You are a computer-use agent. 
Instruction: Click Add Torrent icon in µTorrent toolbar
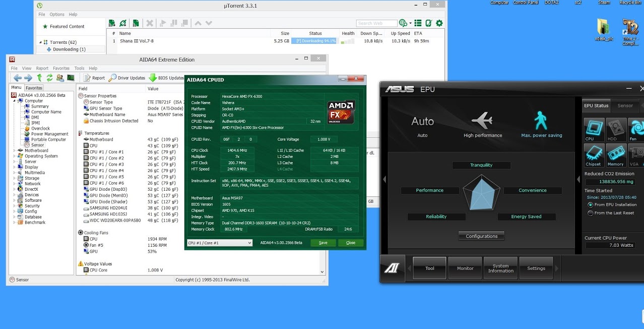pos(111,23)
